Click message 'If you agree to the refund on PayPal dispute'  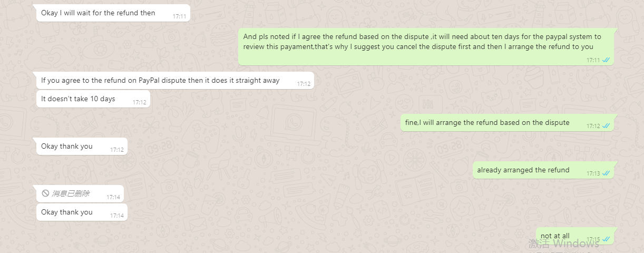coord(175,81)
